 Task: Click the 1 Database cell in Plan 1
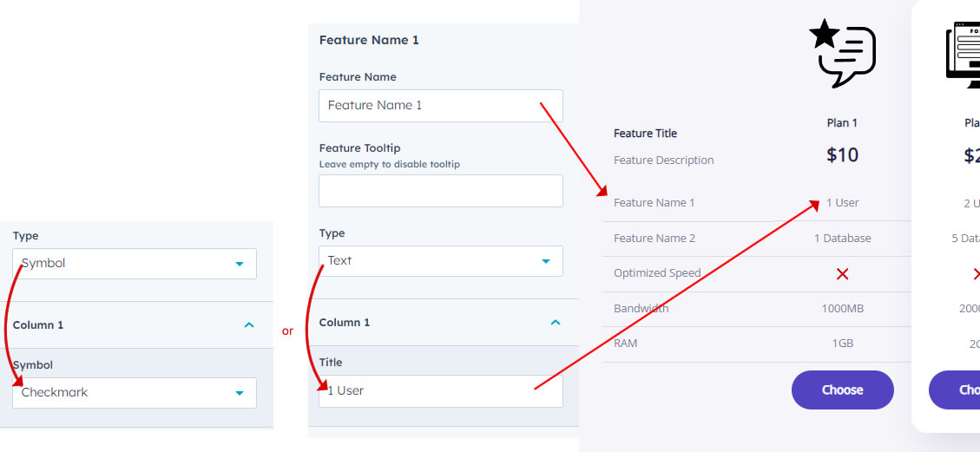[x=842, y=239]
